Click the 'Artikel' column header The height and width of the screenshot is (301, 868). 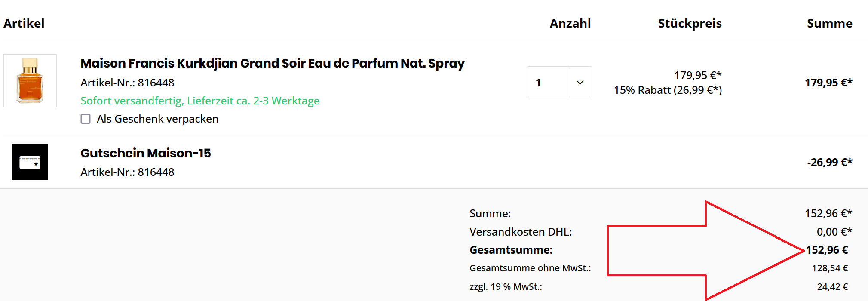click(24, 23)
